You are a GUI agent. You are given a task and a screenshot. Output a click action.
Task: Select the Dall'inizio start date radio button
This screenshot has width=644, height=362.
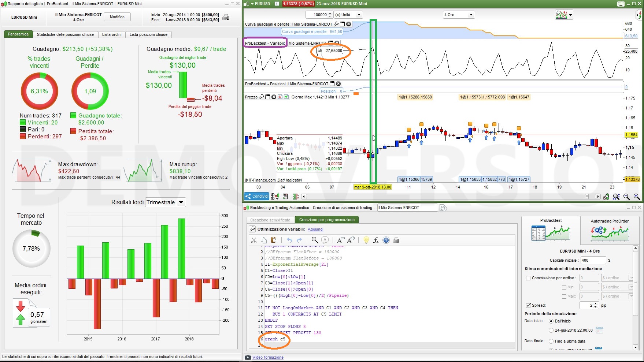[551, 321]
